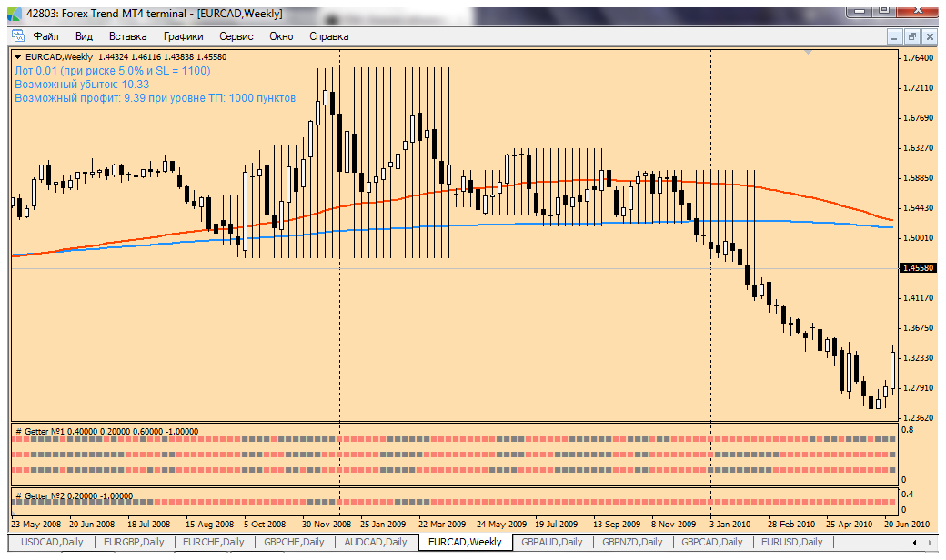Image resolution: width=946 pixels, height=560 pixels.
Task: Switch to EURGBP,Daily chart tab
Action: (x=134, y=542)
